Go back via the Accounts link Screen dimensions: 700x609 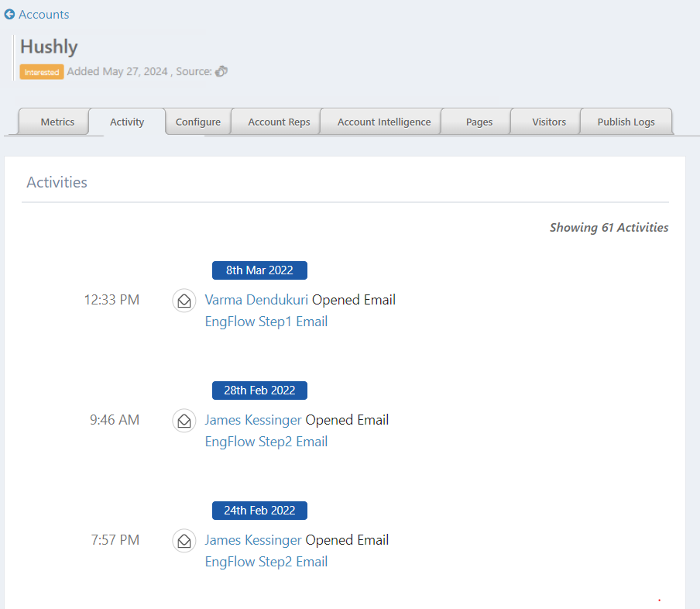43,14
